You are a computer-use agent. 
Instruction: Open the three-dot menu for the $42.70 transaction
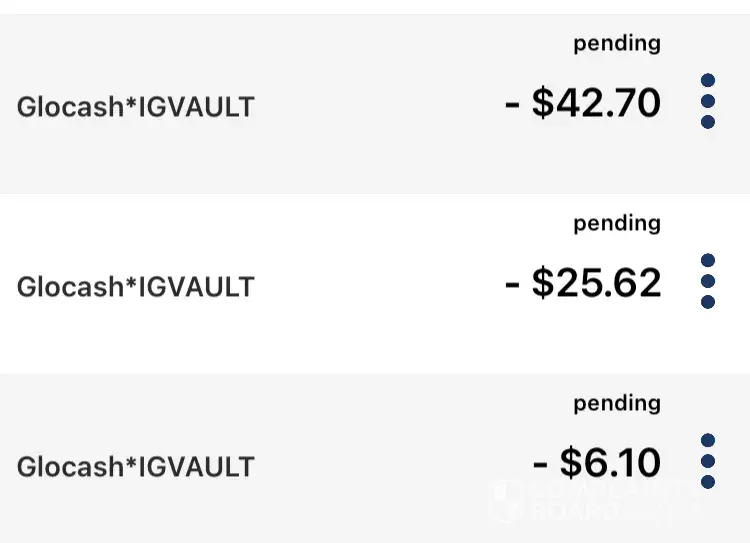tap(708, 101)
